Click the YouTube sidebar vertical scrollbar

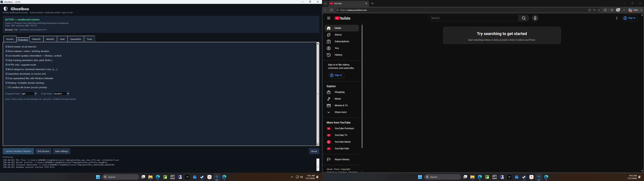click(362, 86)
